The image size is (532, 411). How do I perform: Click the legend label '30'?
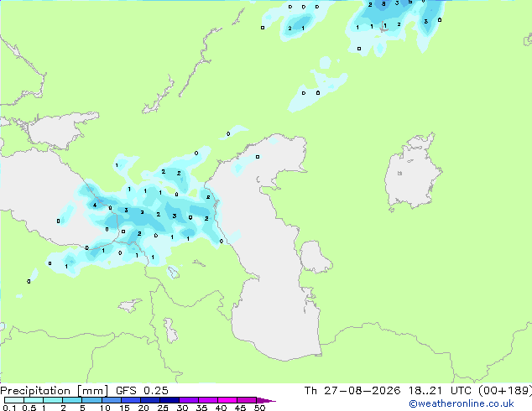click(x=182, y=408)
